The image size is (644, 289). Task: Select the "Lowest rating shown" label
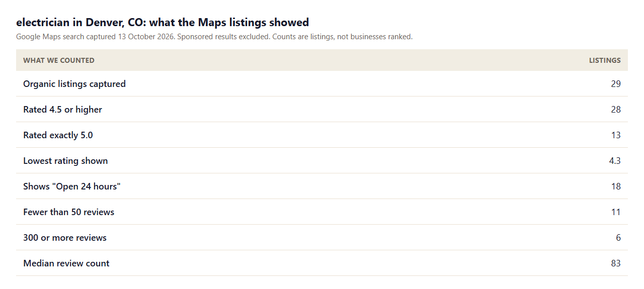65,161
